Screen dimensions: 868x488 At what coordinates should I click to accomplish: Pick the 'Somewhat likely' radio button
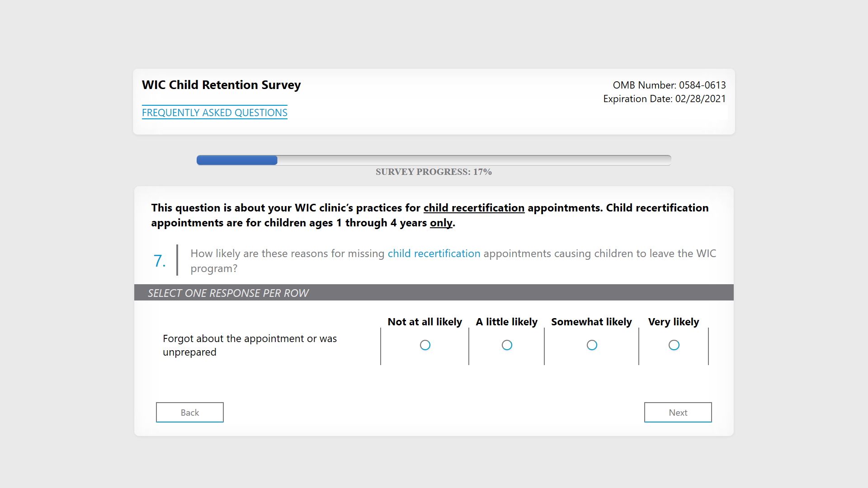coord(592,345)
